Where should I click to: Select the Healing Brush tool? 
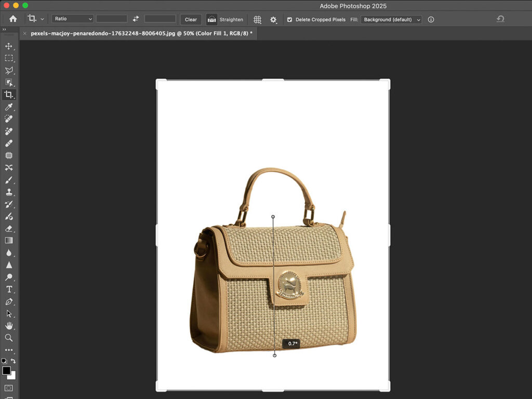click(9, 143)
